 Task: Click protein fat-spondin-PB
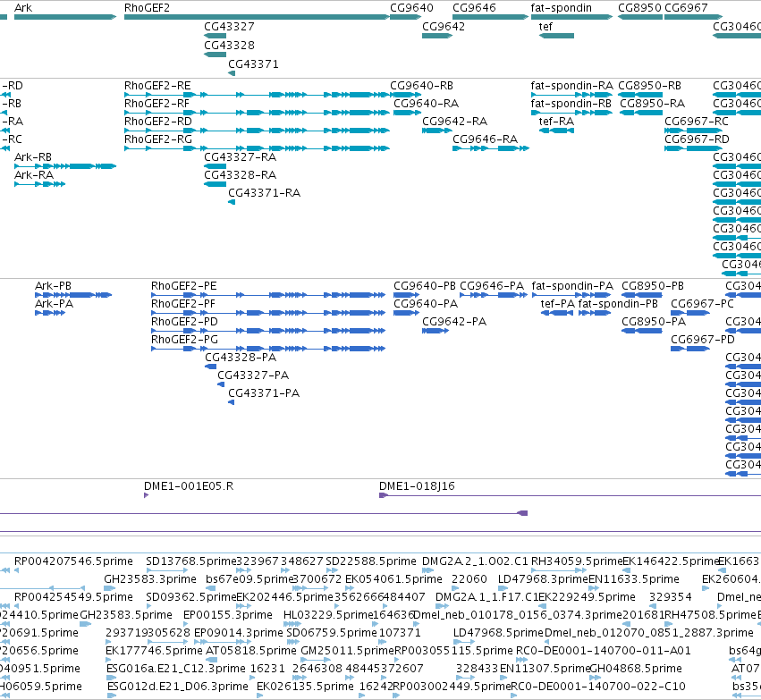595,313
